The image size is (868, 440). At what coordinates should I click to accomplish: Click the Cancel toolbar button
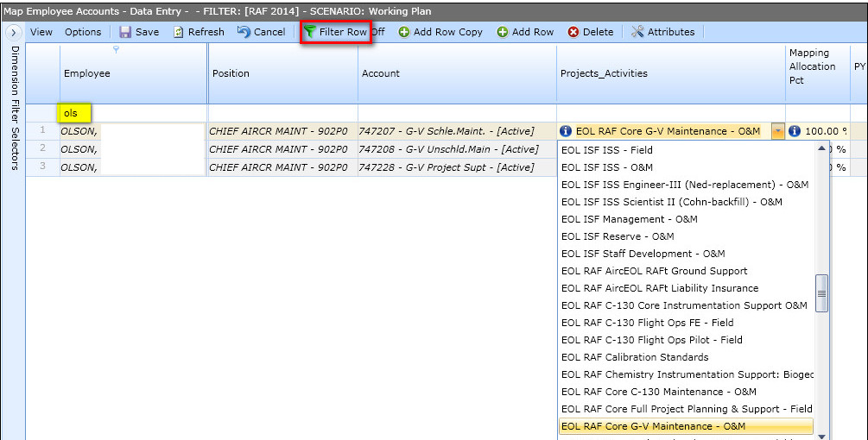262,32
